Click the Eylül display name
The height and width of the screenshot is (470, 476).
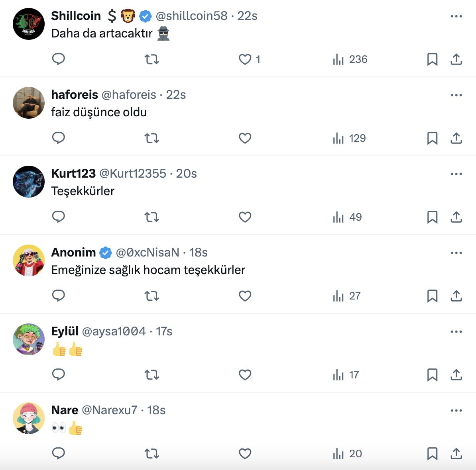coord(65,331)
